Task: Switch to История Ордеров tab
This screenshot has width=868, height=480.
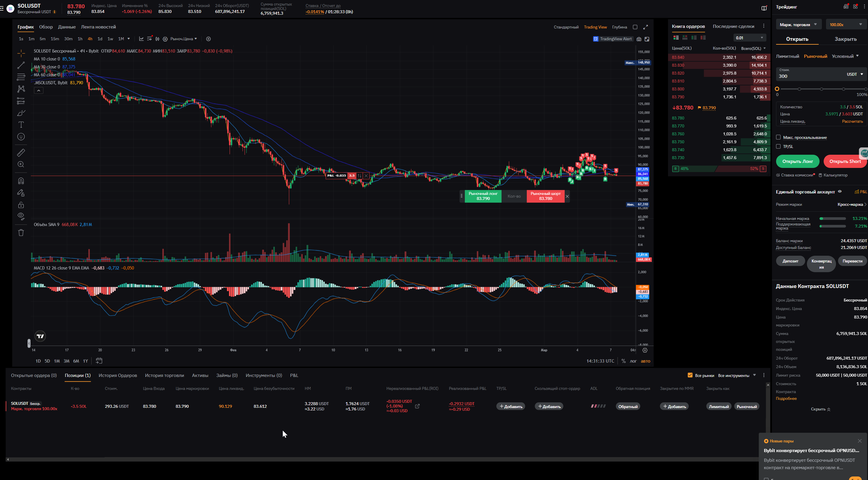Action: pos(117,375)
